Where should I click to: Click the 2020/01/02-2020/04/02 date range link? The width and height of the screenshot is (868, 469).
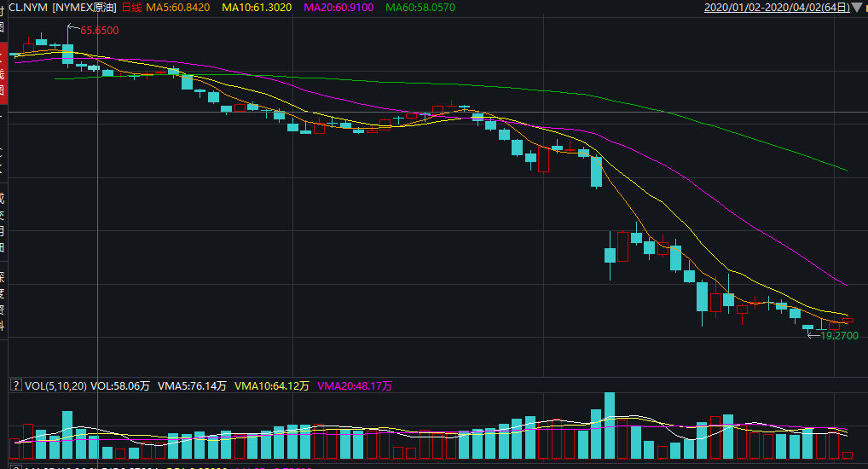click(x=777, y=8)
